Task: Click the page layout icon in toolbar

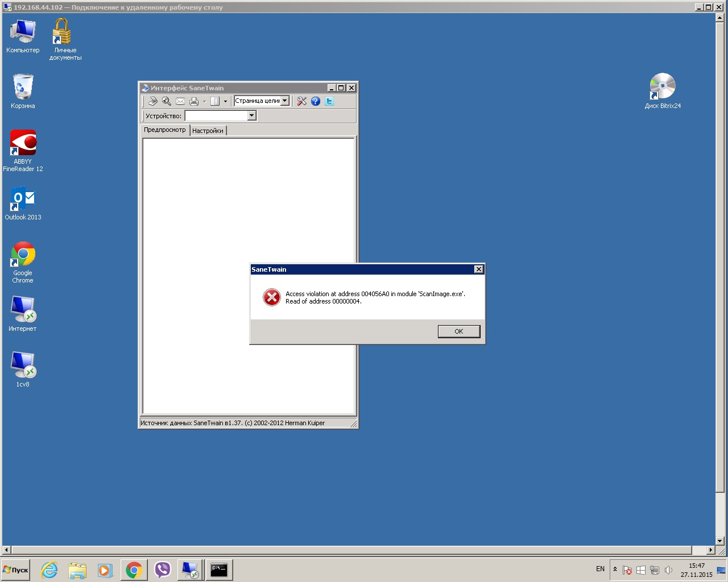Action: [215, 101]
